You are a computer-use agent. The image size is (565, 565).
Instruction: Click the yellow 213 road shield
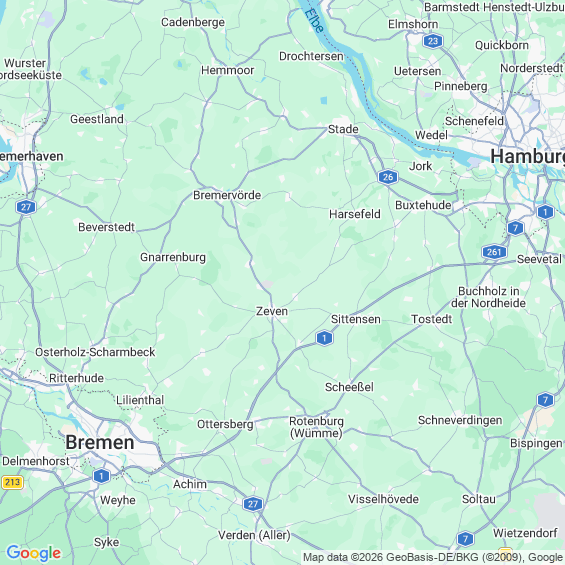pos(13,482)
